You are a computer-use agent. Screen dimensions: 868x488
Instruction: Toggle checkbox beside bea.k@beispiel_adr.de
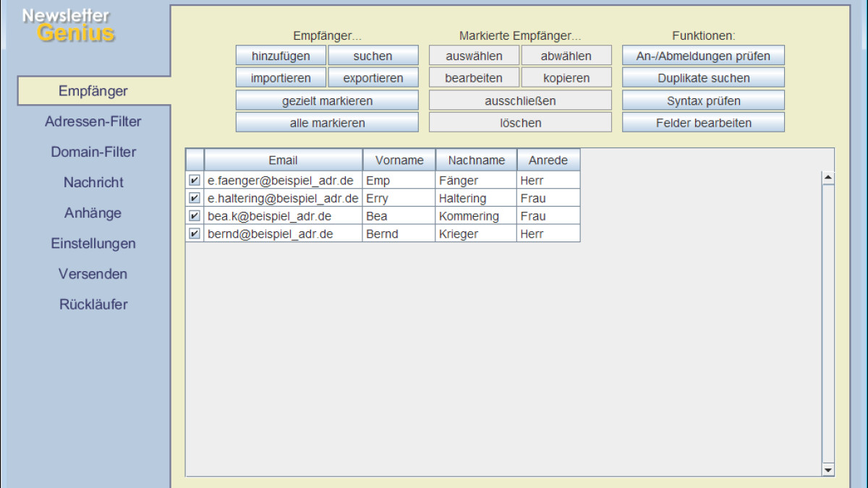194,215
